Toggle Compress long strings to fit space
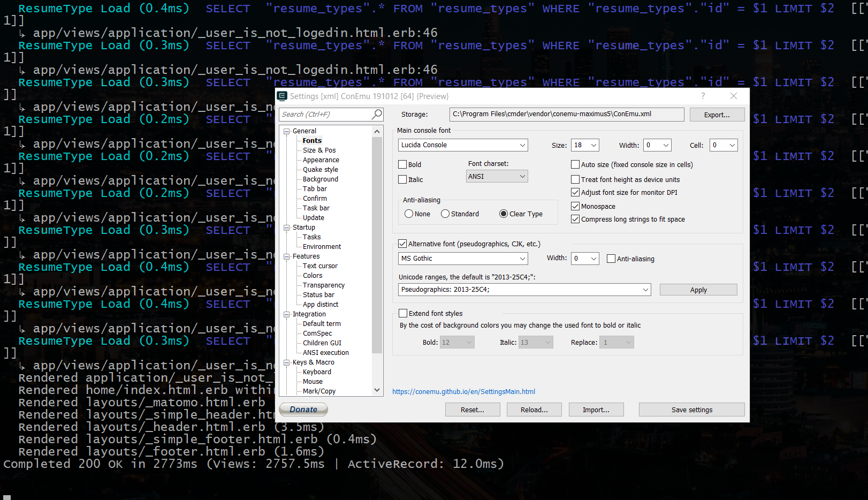Image resolution: width=868 pixels, height=500 pixels. (575, 219)
